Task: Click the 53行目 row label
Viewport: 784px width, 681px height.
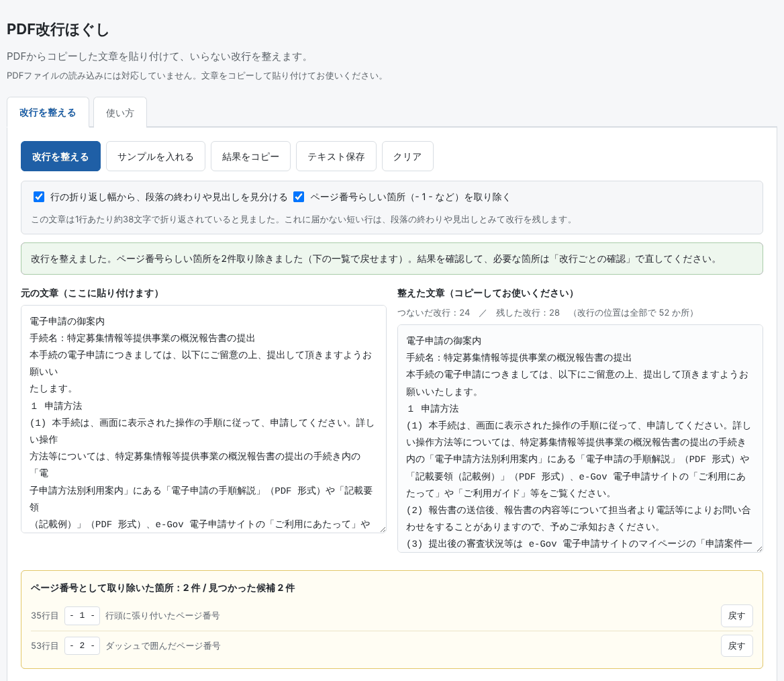Action: point(44,646)
